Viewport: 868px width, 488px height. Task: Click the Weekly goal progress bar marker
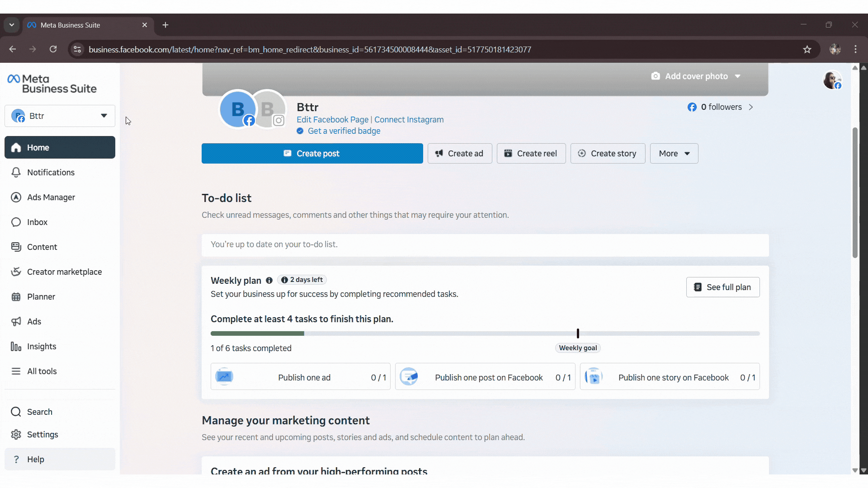pyautogui.click(x=578, y=334)
